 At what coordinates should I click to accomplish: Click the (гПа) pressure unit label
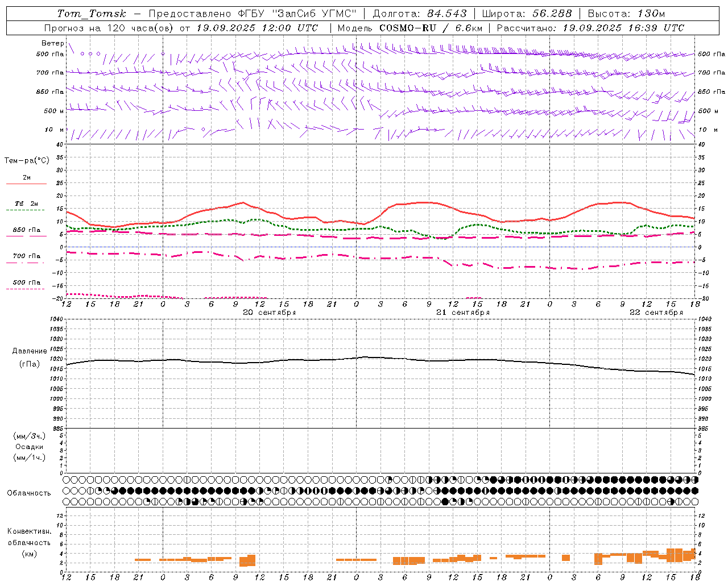pyautogui.click(x=30, y=364)
